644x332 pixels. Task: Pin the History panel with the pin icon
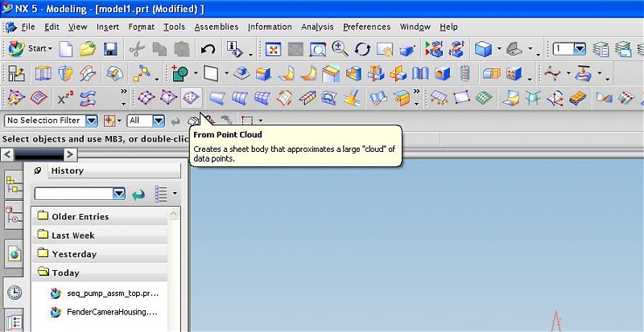tap(37, 170)
